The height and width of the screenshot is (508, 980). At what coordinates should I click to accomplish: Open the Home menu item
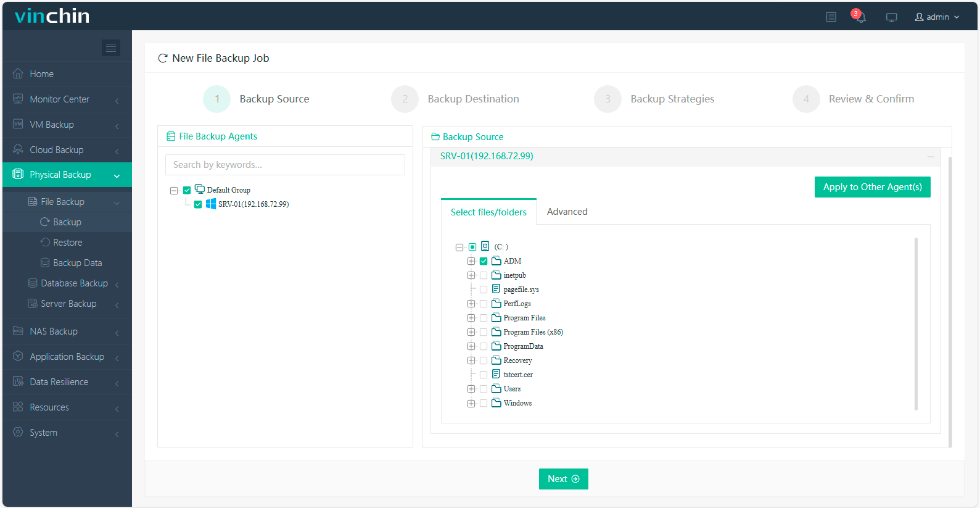point(67,73)
